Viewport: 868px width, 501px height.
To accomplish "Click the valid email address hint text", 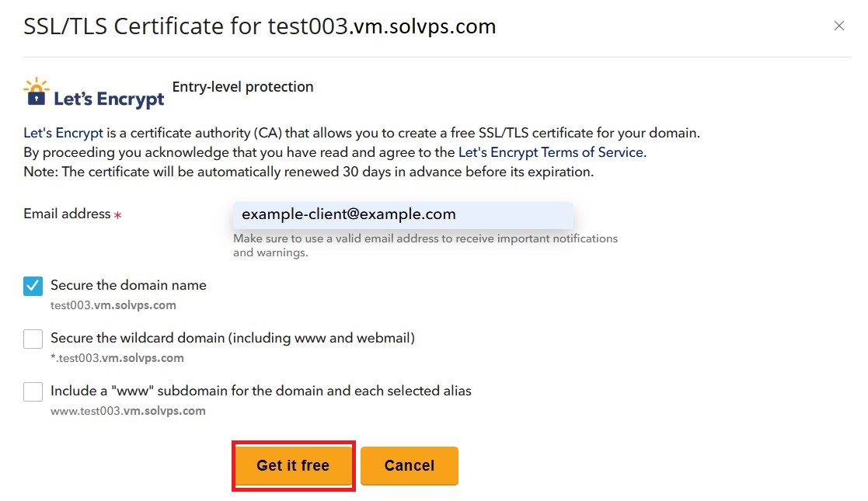I will click(x=425, y=245).
